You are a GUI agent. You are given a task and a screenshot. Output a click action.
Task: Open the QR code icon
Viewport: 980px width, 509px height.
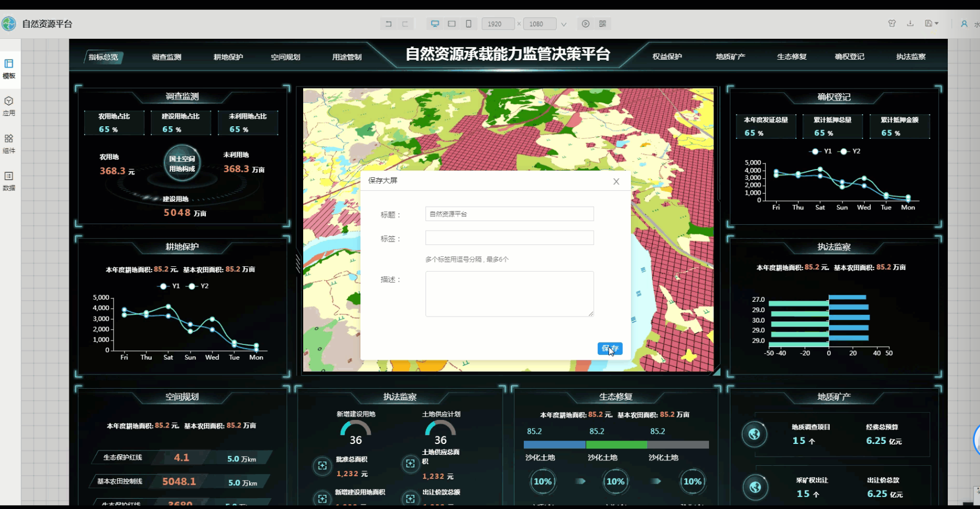tap(603, 24)
